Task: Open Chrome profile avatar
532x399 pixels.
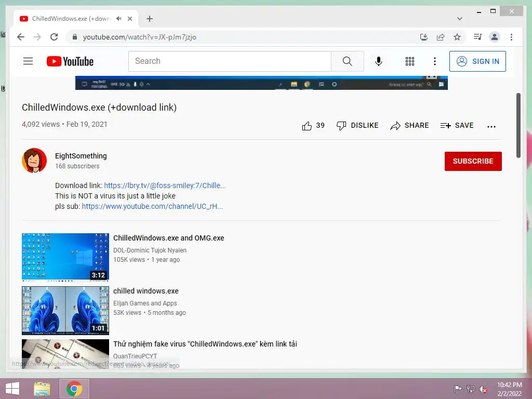Action: (x=495, y=37)
